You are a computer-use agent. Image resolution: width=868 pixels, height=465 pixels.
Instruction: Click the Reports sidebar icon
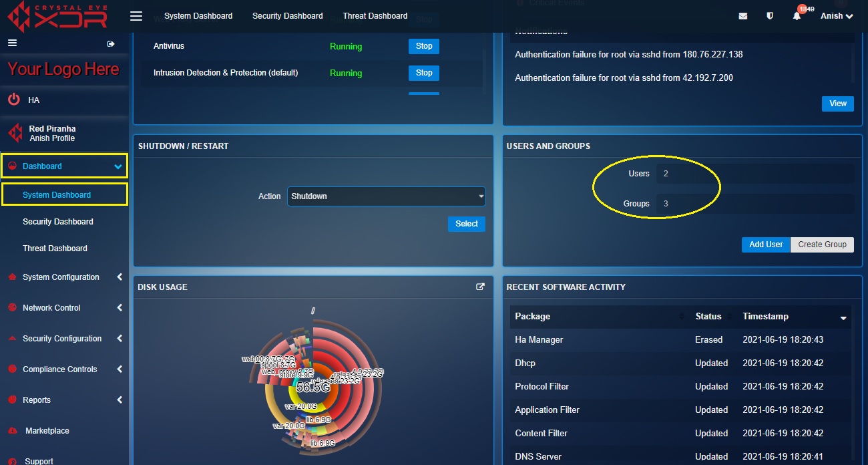[x=11, y=400]
